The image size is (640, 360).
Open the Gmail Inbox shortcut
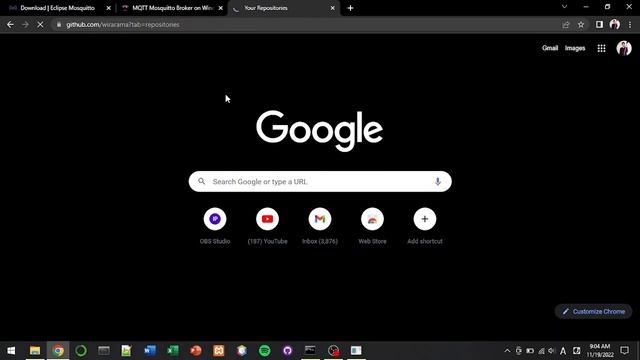click(x=320, y=219)
